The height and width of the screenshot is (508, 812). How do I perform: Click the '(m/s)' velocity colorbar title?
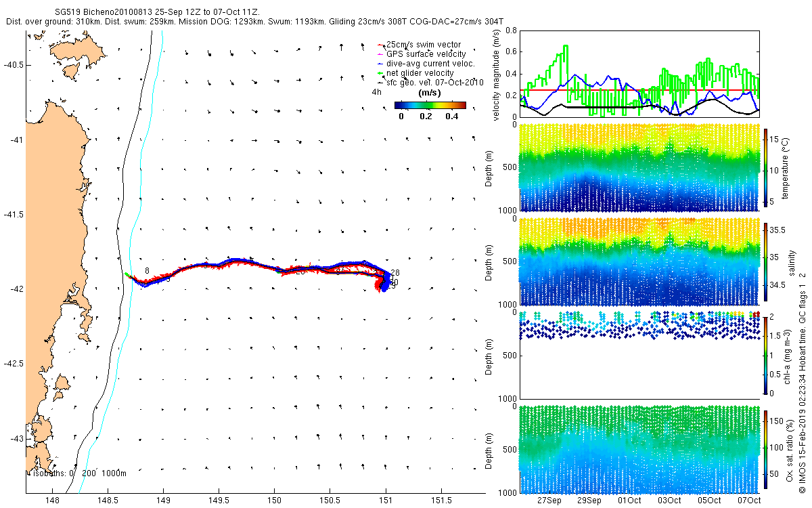(x=430, y=93)
